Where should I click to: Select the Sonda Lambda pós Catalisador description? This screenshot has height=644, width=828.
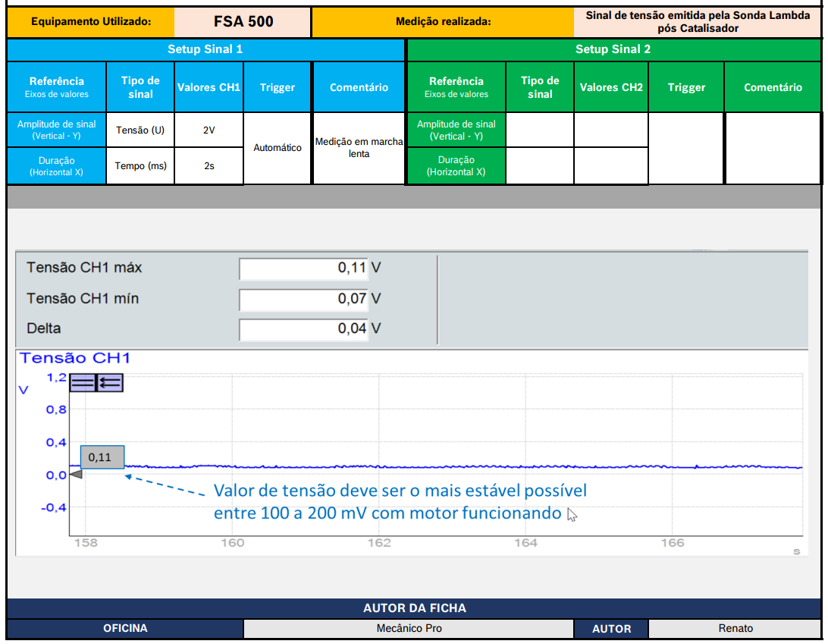tap(697, 22)
